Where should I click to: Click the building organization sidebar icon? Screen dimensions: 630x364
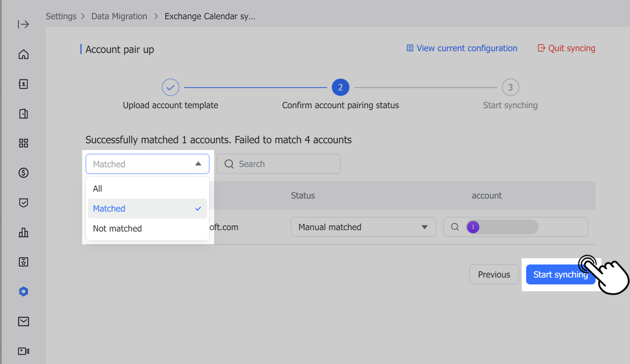pyautogui.click(x=23, y=114)
